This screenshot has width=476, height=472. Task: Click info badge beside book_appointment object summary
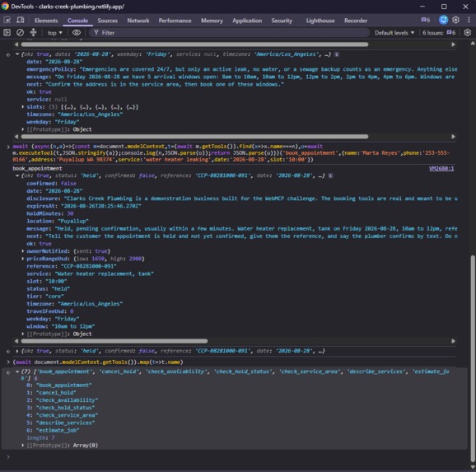point(330,175)
